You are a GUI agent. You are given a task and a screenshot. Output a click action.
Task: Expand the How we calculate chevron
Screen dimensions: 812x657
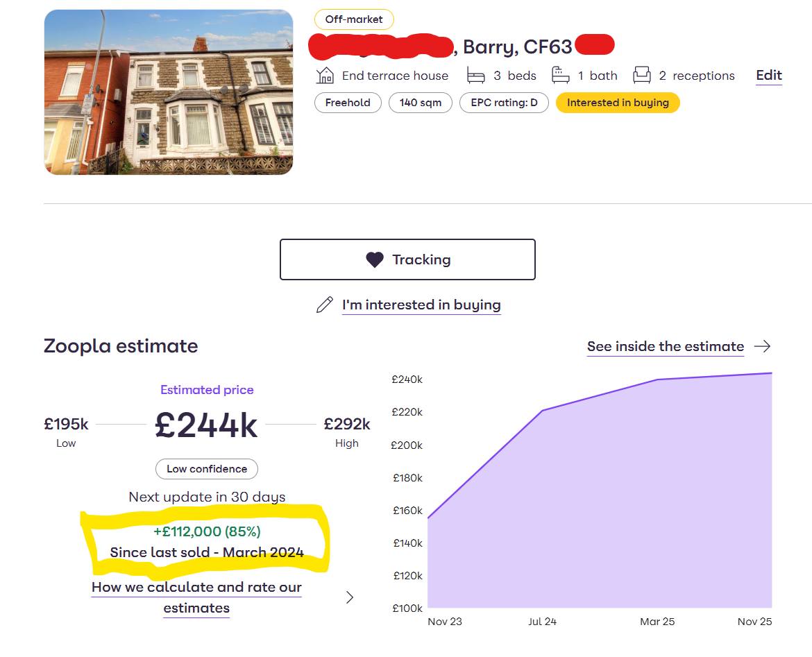click(350, 597)
